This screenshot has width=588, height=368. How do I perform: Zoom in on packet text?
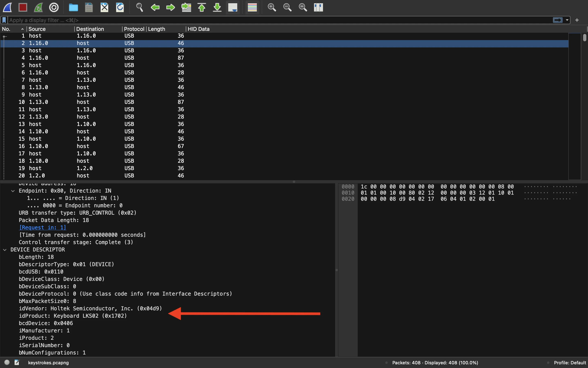pyautogui.click(x=272, y=7)
